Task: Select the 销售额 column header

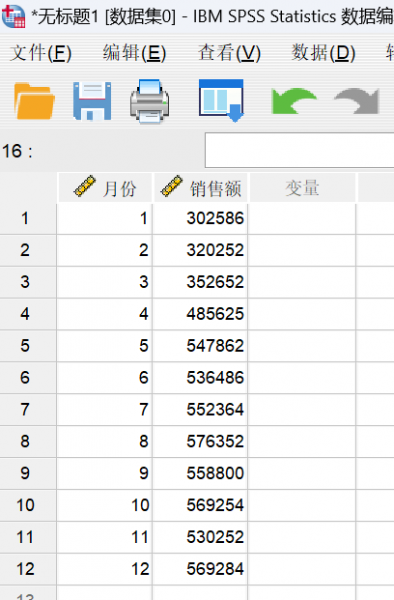Action: point(200,188)
